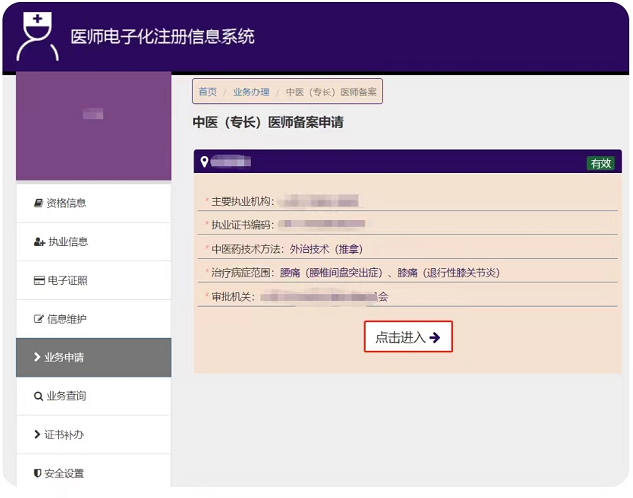Click the card icon beside 电子证照
Screen dimensions: 633x498
tap(39, 281)
